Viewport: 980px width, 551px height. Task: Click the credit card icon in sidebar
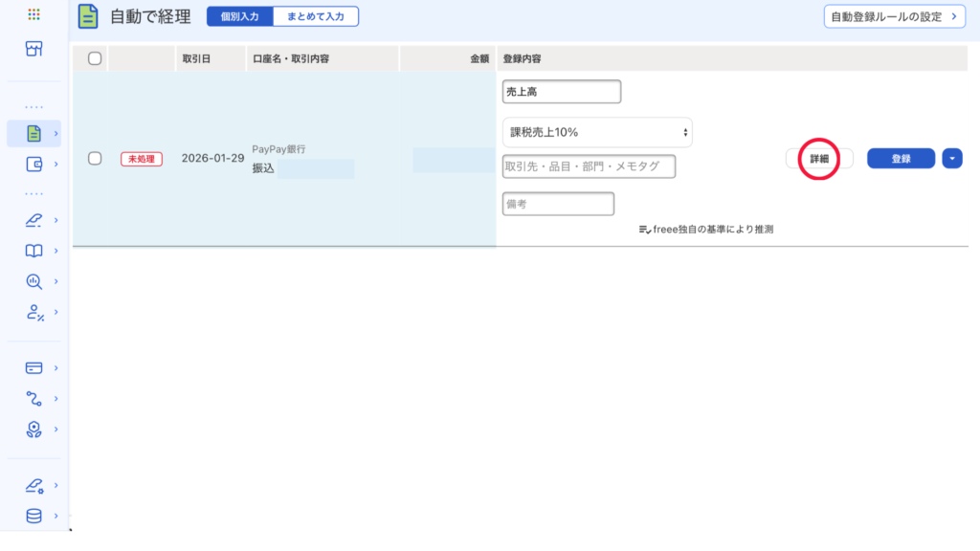point(34,367)
